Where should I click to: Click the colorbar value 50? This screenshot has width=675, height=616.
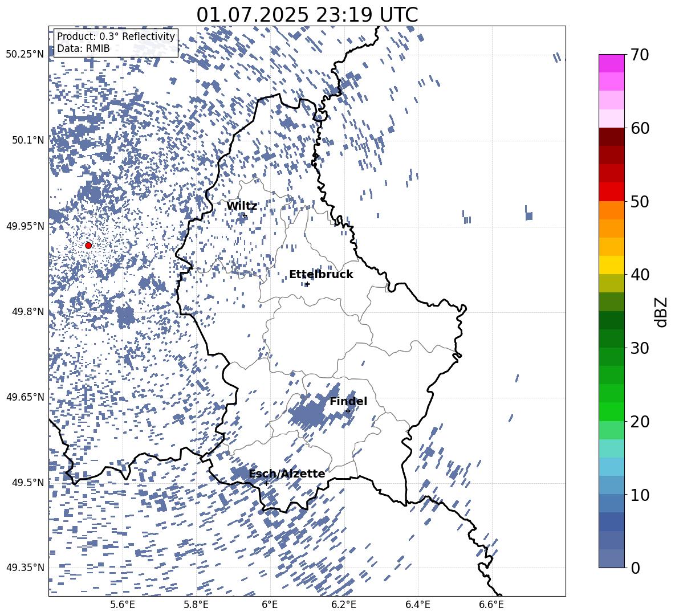pos(640,202)
